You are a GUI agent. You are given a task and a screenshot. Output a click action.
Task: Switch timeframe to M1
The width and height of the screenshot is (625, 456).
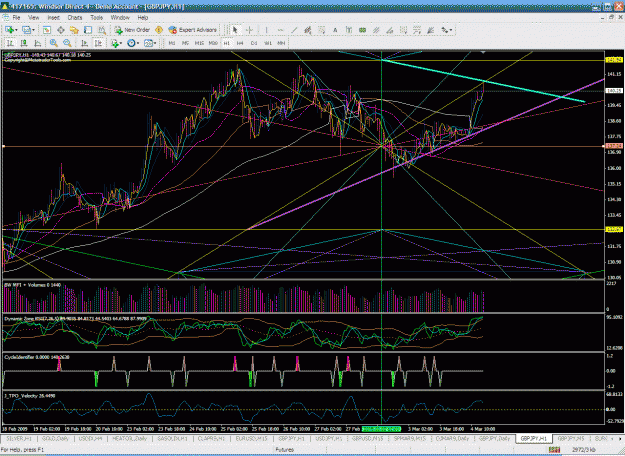[172, 43]
